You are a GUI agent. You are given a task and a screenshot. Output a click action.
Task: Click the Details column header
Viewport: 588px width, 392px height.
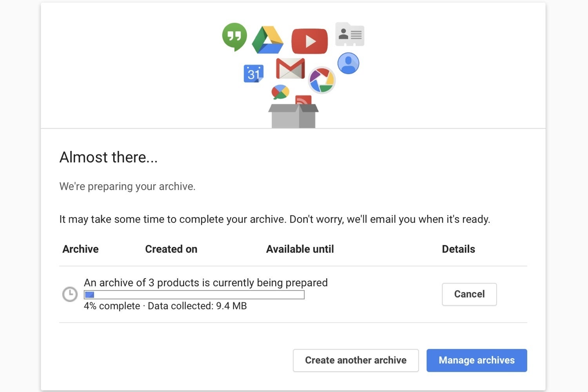(458, 249)
